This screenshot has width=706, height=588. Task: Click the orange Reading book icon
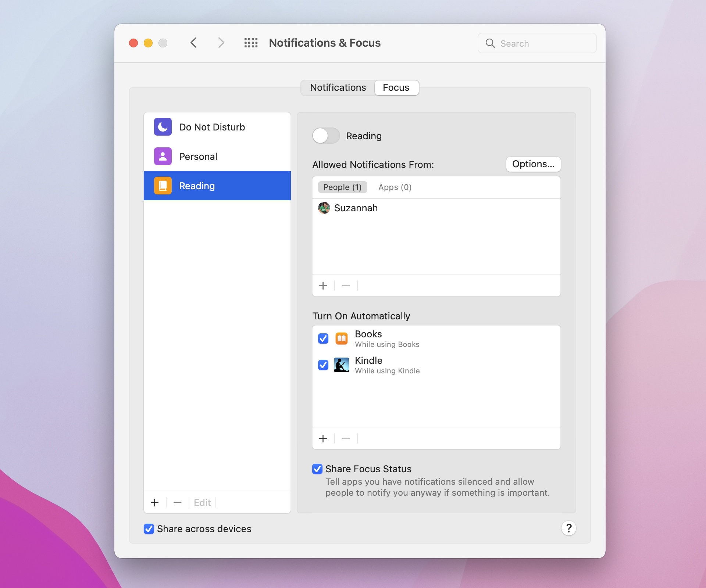pos(163,186)
